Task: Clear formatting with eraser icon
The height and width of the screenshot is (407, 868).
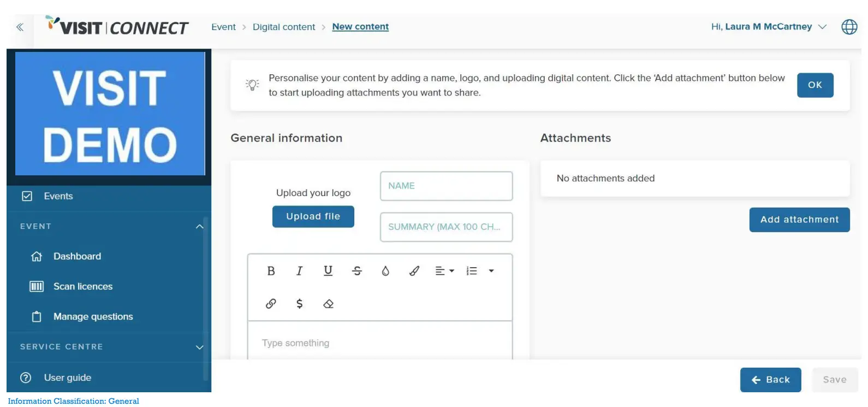Action: pyautogui.click(x=328, y=304)
